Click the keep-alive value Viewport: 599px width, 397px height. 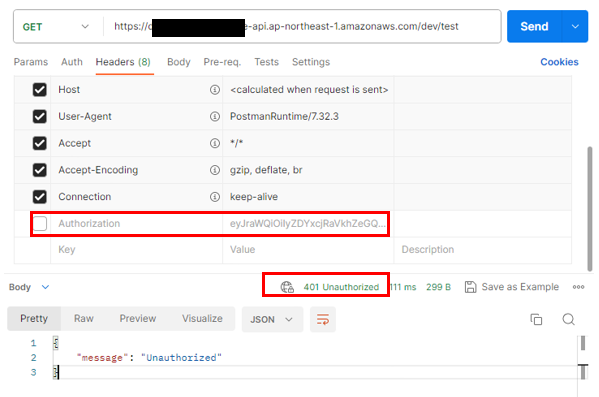254,197
